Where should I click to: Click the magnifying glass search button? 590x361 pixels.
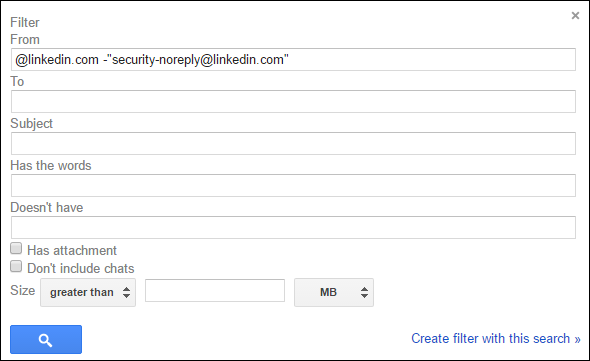(46, 340)
